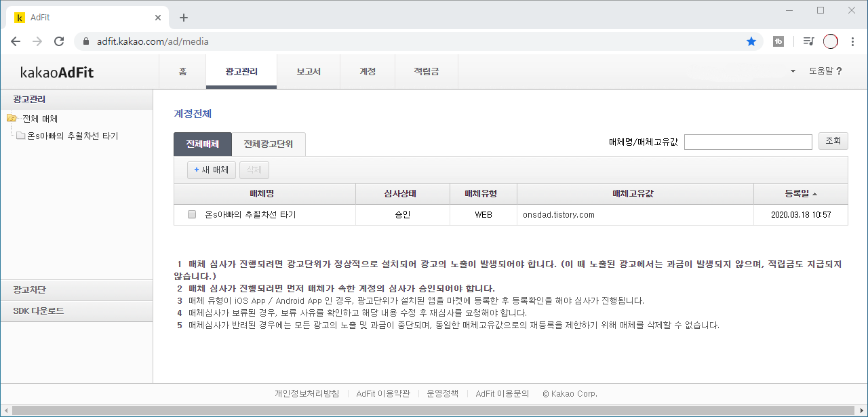
Task: Open the extension icon beside the star
Action: (779, 41)
